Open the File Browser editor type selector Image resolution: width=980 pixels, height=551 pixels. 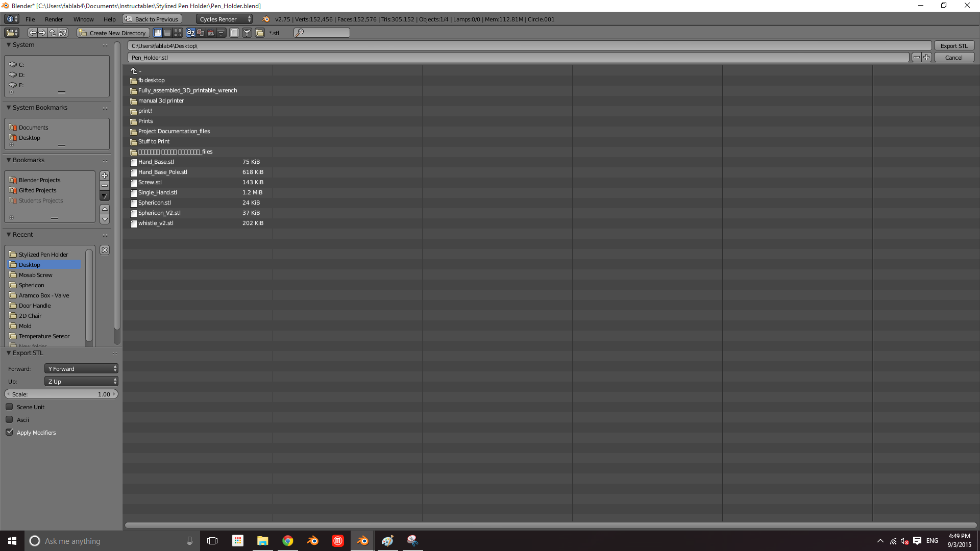(11, 33)
